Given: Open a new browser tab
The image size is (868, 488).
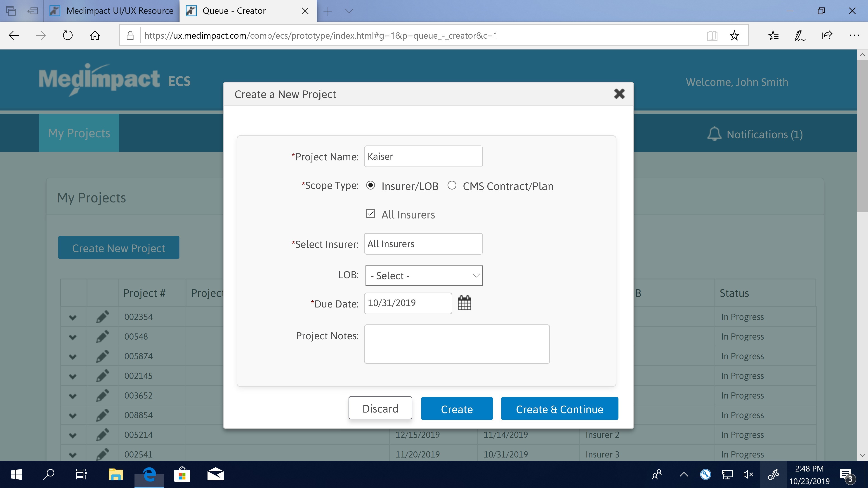Looking at the screenshot, I should pyautogui.click(x=328, y=11).
